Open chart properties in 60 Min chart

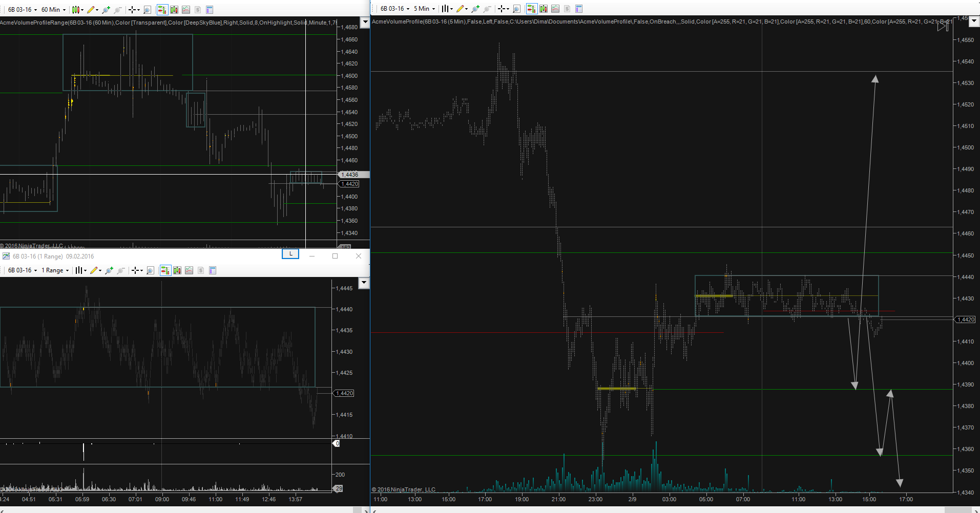click(x=210, y=10)
